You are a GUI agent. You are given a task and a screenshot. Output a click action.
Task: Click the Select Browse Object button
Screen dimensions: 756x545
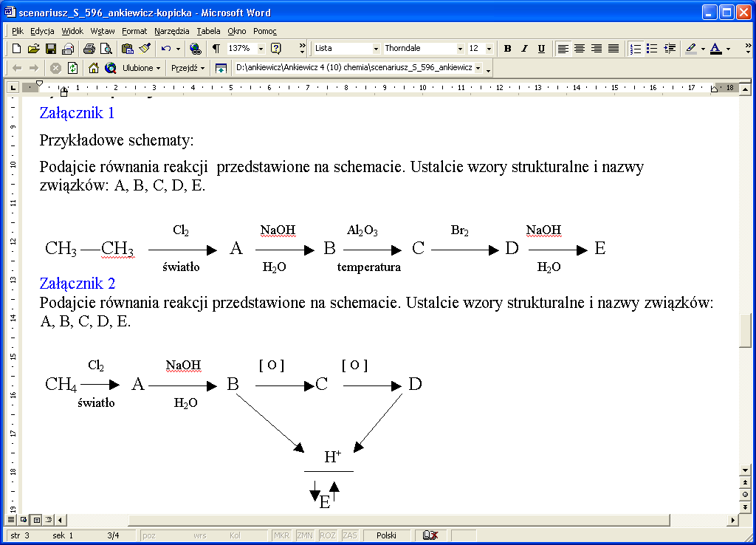pyautogui.click(x=746, y=494)
